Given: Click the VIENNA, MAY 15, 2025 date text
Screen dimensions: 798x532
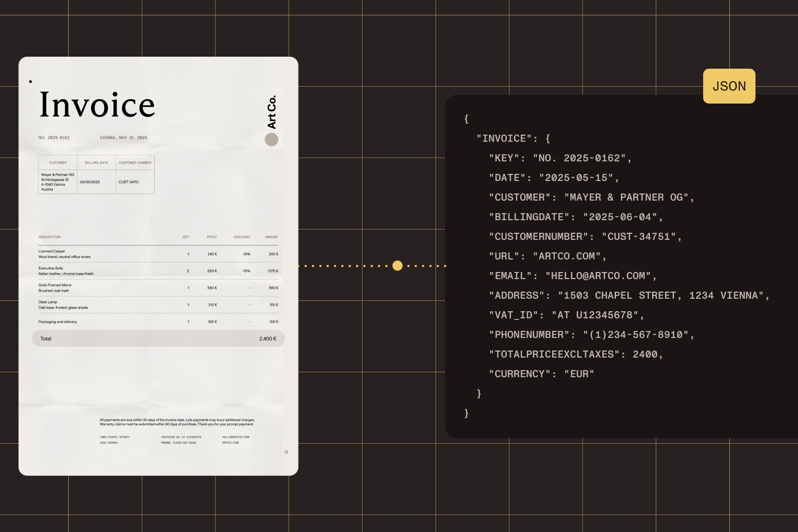Looking at the screenshot, I should point(123,137).
